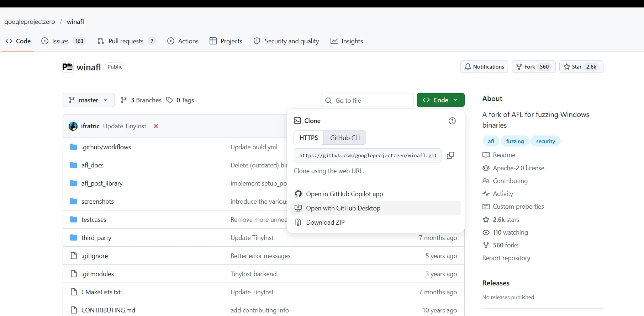Click the security topic tag
This screenshot has width=644, height=316.
pyautogui.click(x=545, y=141)
